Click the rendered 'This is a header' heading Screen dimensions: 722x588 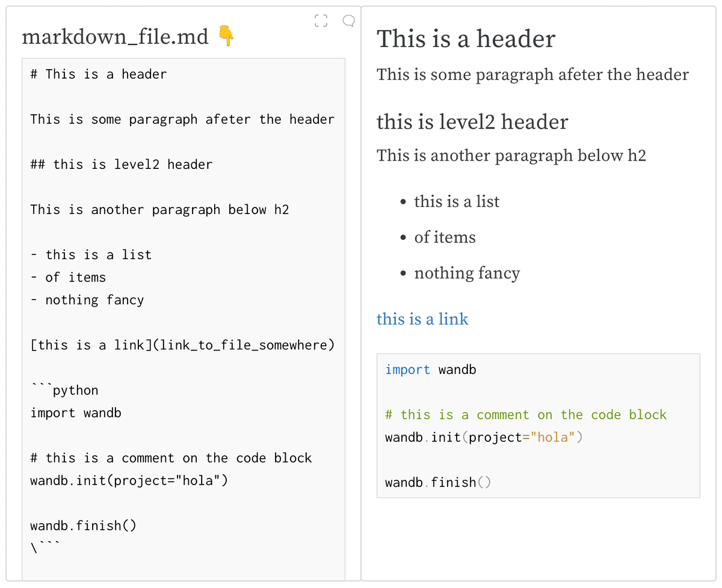pos(466,39)
